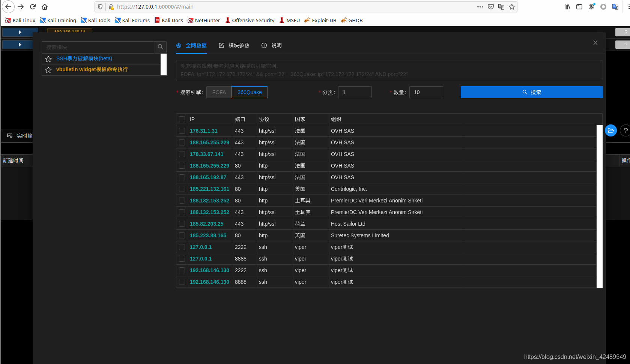Screen dimensions: 630x364
Task: Click the browser forward arrow
Action: point(21,7)
